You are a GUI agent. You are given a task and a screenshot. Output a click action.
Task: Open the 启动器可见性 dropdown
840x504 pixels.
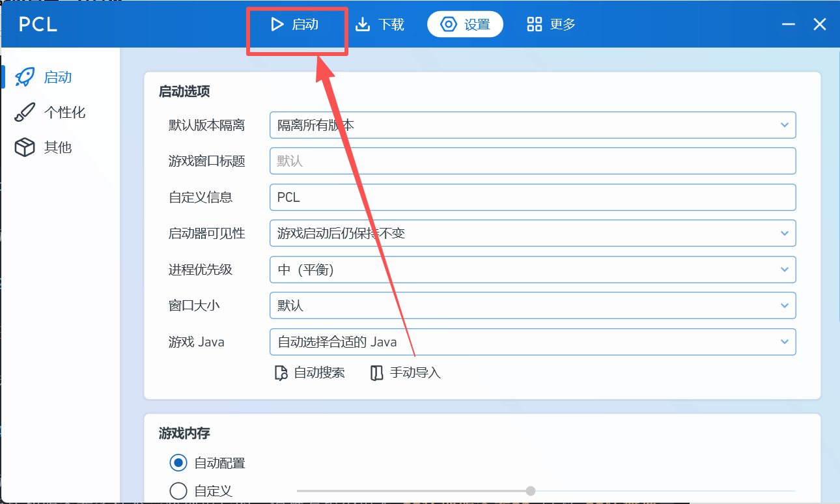point(532,233)
